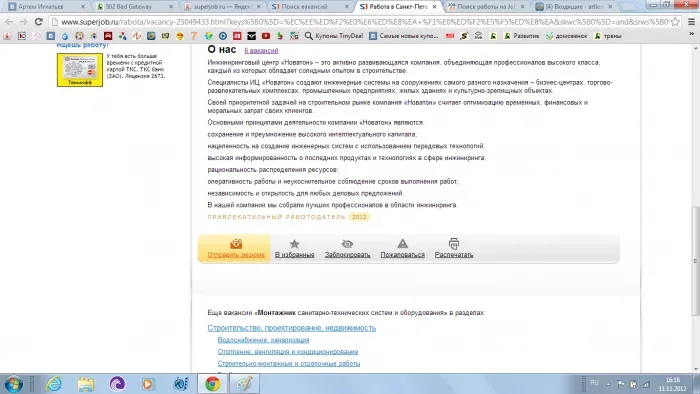The width and height of the screenshot is (700, 394).
Task: Open the Chrome taskbar button
Action: point(212,384)
